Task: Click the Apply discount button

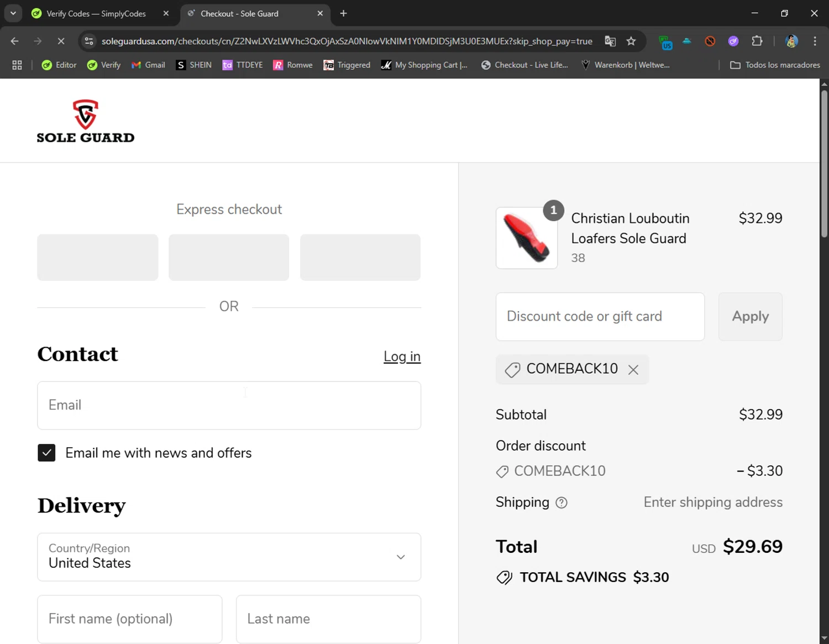Action: coord(750,317)
